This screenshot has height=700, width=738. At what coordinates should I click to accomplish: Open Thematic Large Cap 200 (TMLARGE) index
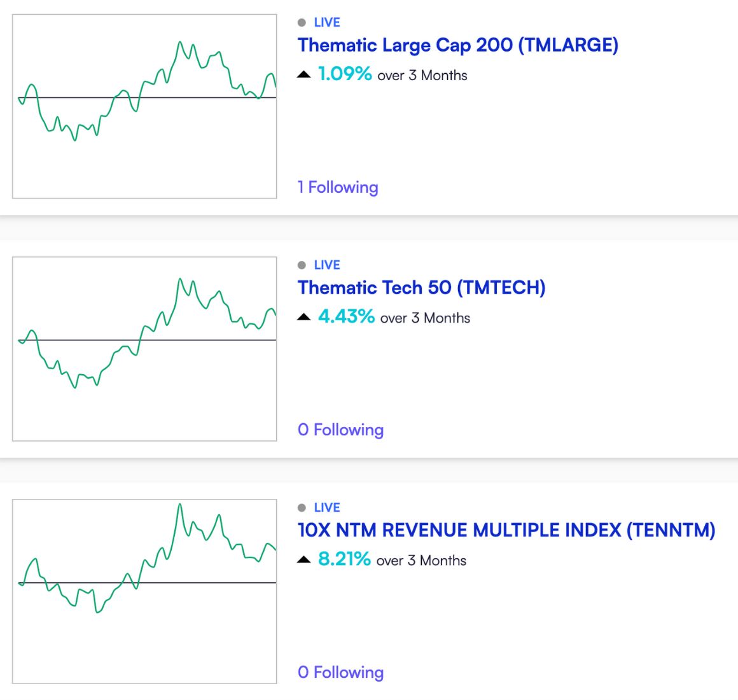tap(457, 45)
